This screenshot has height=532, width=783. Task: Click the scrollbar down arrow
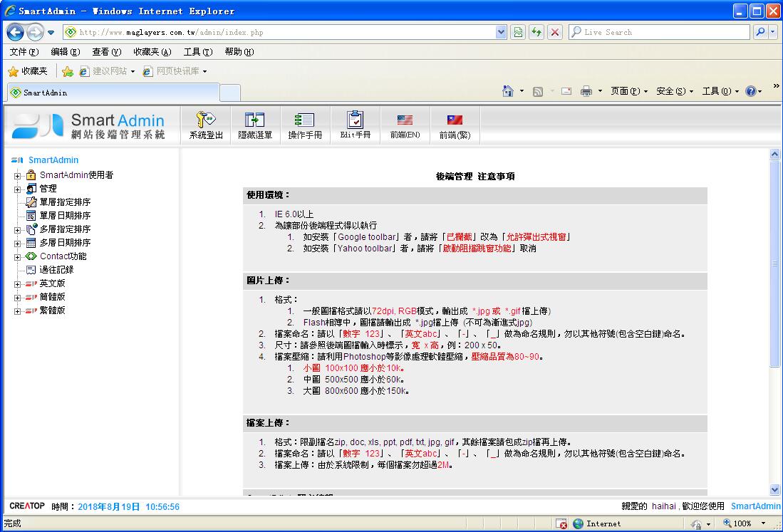(774, 489)
